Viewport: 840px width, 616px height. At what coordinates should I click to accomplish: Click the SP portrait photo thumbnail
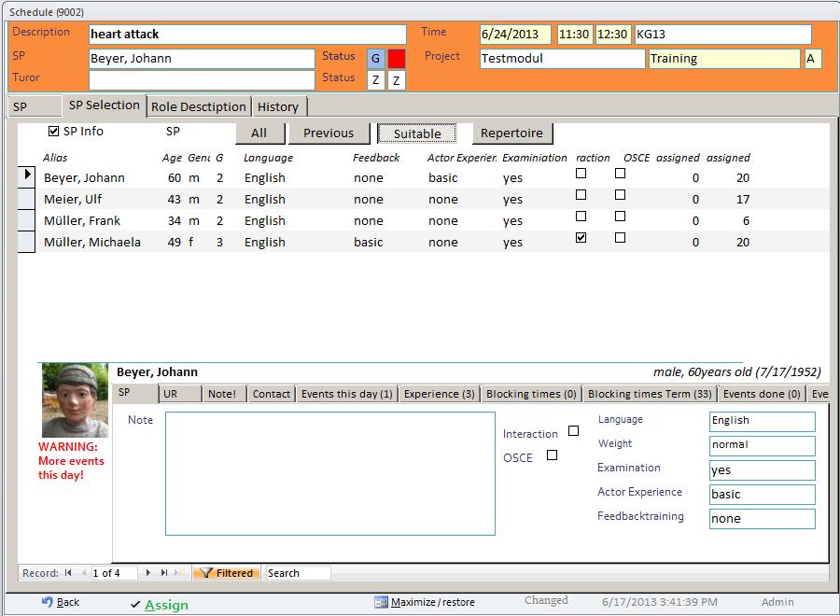click(x=75, y=400)
